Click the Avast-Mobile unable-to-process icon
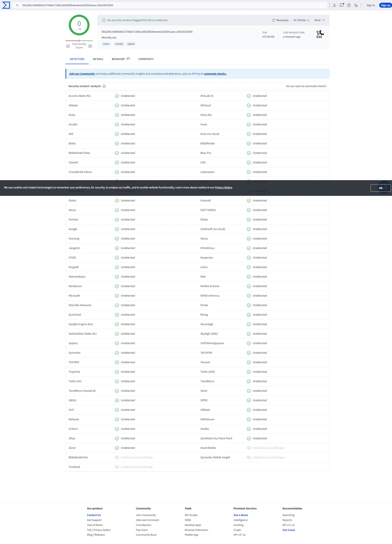The height and width of the screenshot is (544, 392). point(249,448)
